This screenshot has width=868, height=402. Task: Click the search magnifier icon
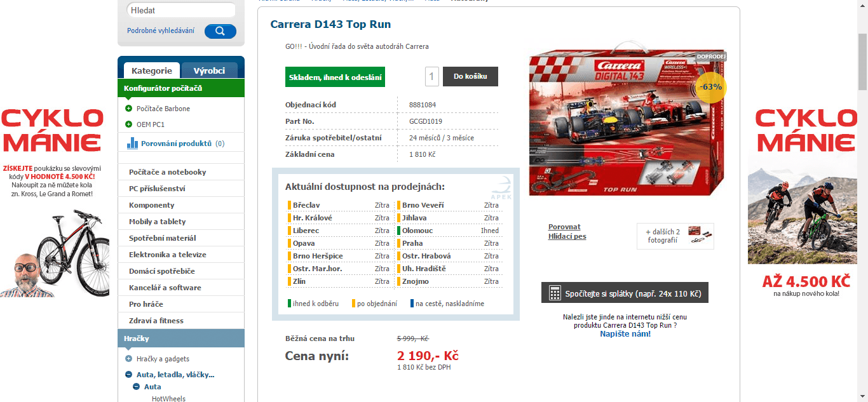point(220,30)
